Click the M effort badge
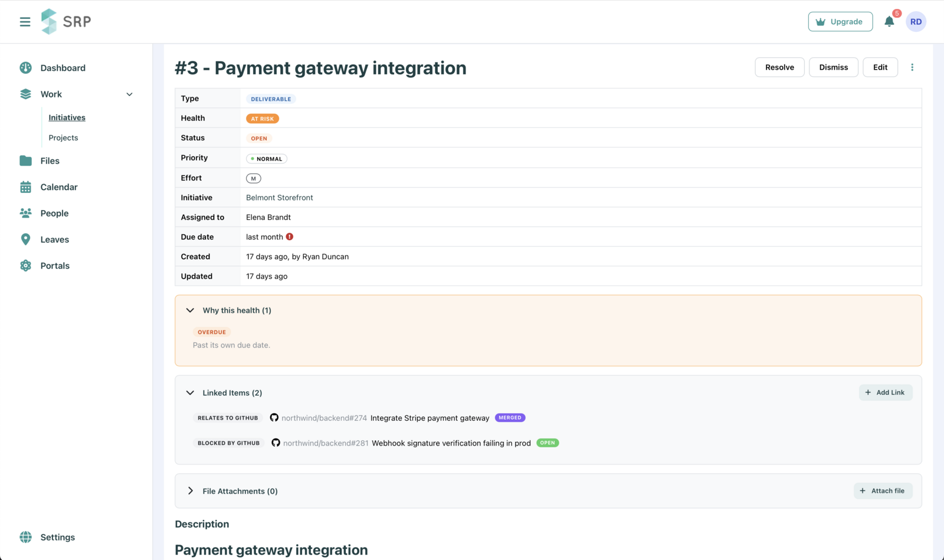This screenshot has height=560, width=944. tap(254, 178)
